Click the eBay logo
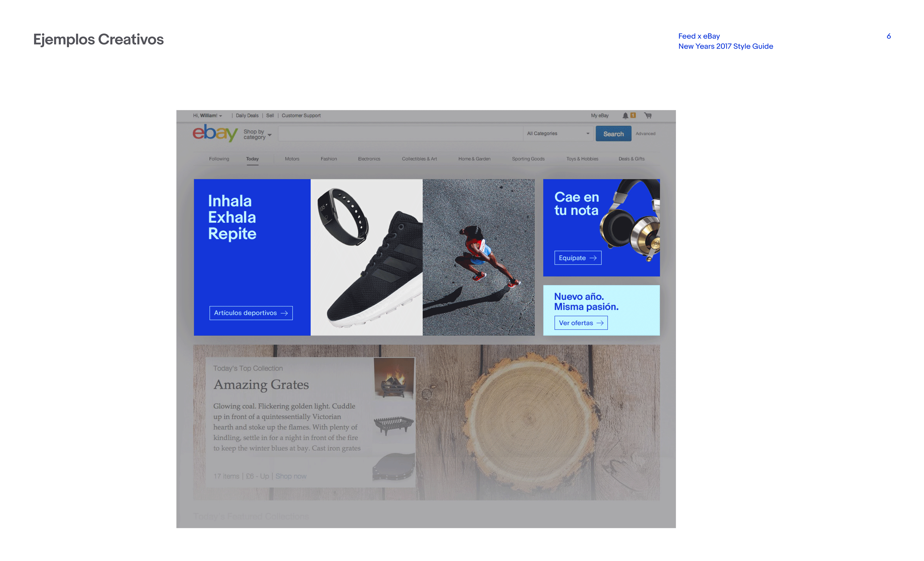924x561 pixels. [215, 133]
